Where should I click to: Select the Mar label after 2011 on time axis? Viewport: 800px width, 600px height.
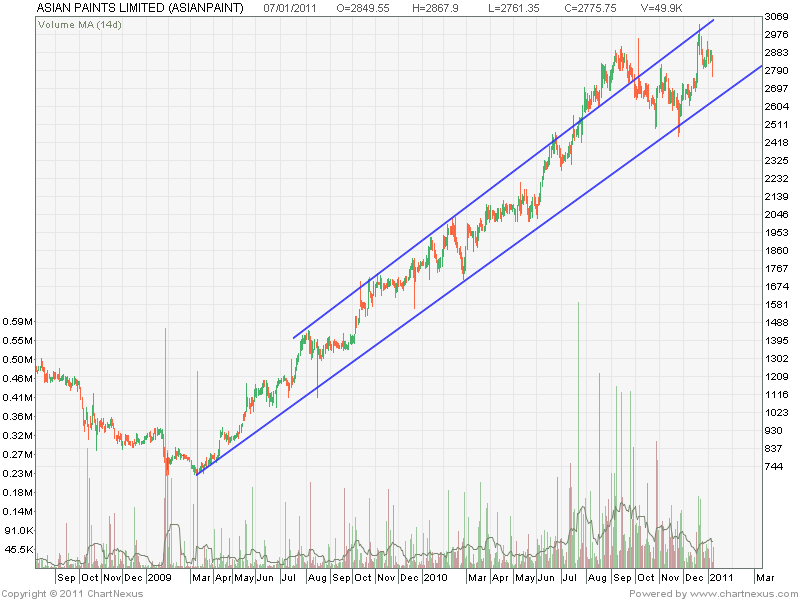coord(764,578)
